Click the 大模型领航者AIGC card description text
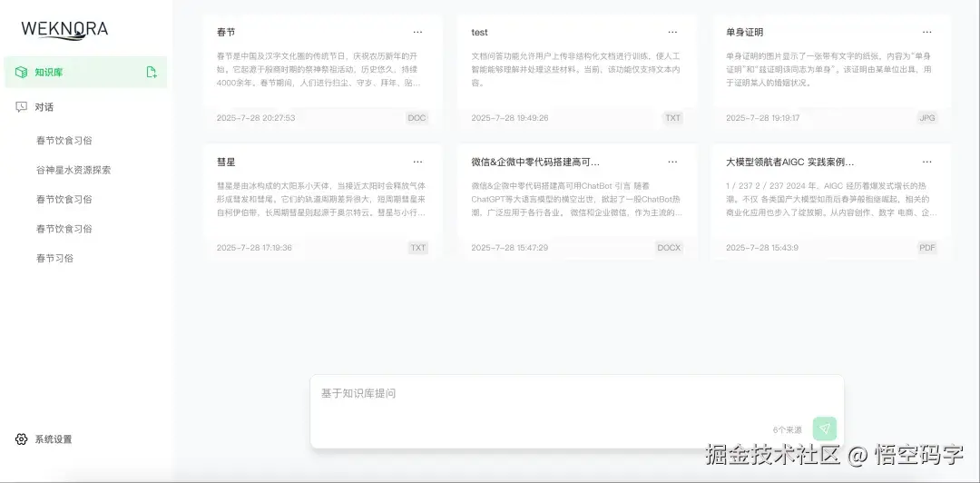 [831, 199]
